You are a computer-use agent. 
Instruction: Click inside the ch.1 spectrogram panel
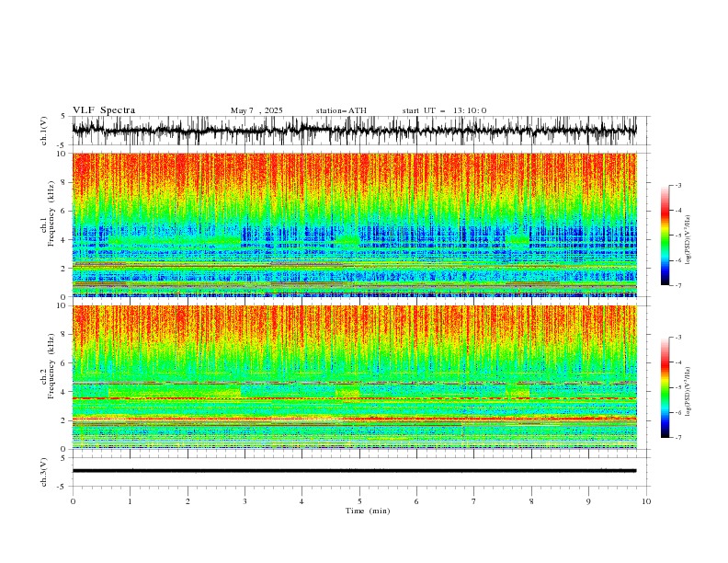pos(354,224)
